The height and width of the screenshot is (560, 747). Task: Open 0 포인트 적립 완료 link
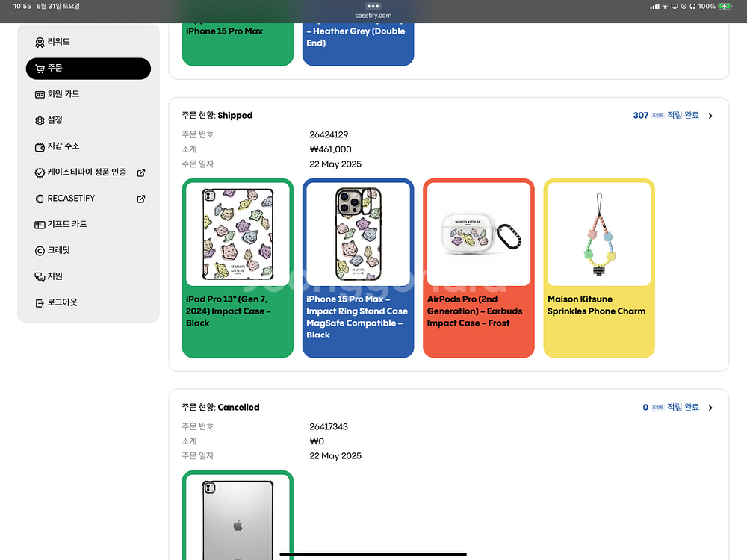pyautogui.click(x=671, y=407)
